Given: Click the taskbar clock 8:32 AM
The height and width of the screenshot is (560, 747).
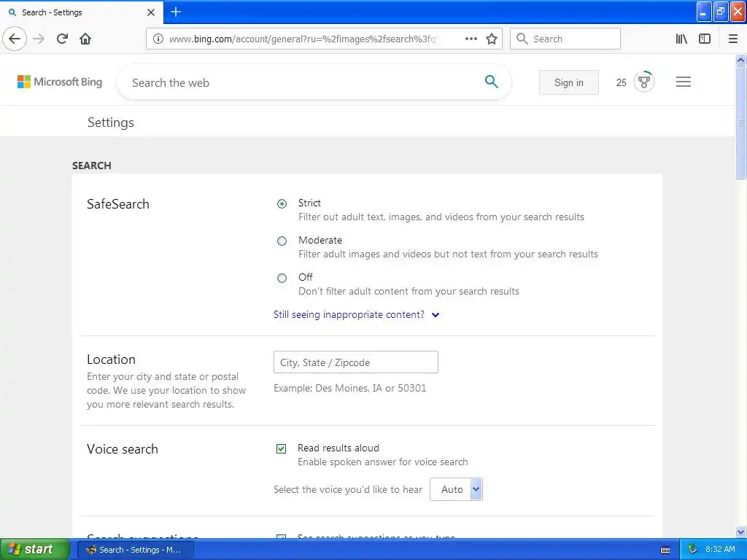Looking at the screenshot, I should point(720,550).
